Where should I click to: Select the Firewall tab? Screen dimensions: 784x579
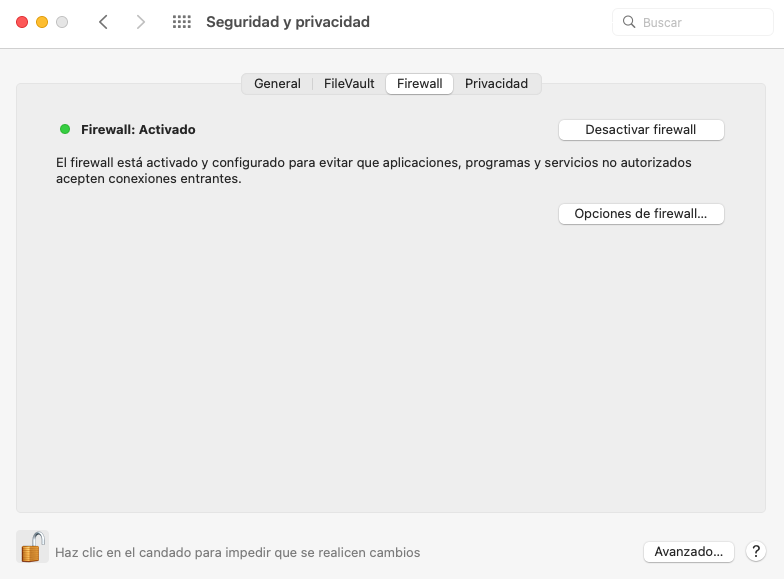[x=419, y=84]
